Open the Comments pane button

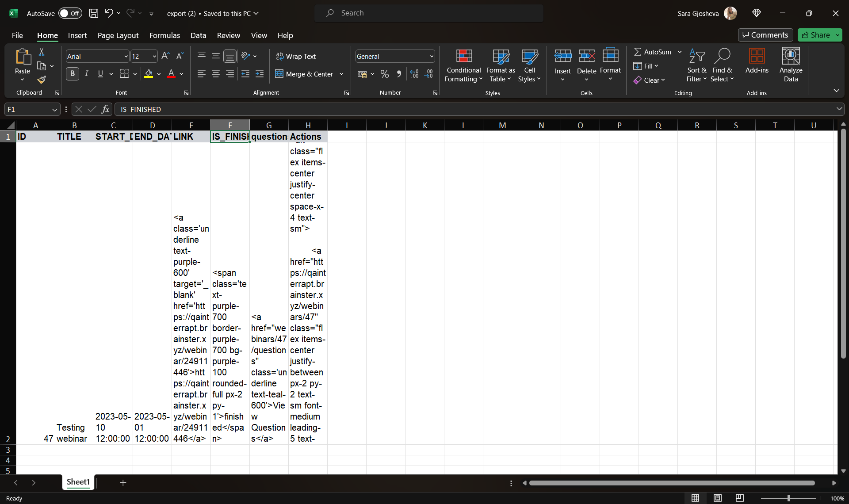[x=765, y=35]
